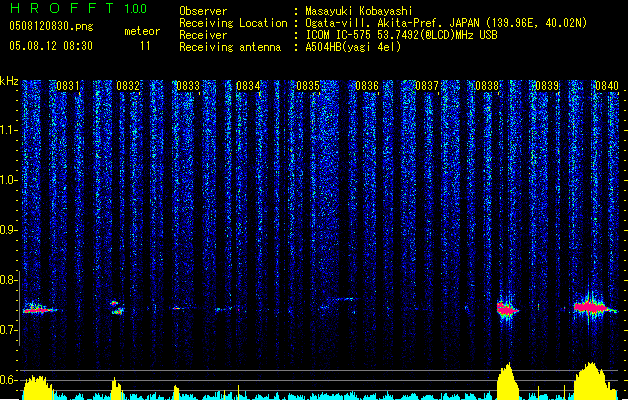Screen dimensions: 629x400
Task: Click the 0.7 kHz axis label
Action: click(x=9, y=330)
